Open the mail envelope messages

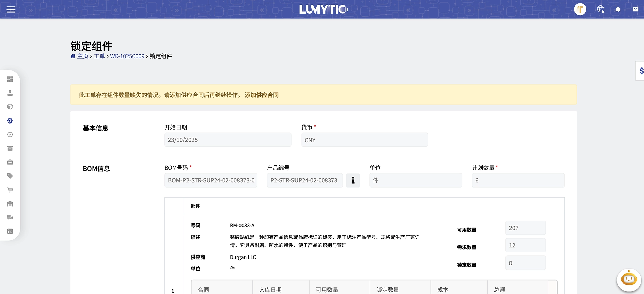(x=635, y=9)
